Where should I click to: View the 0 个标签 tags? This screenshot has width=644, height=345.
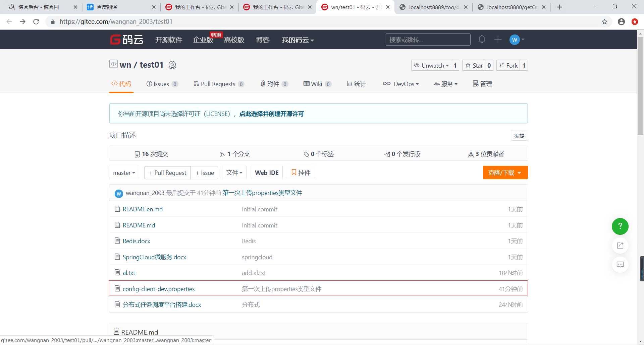point(319,154)
